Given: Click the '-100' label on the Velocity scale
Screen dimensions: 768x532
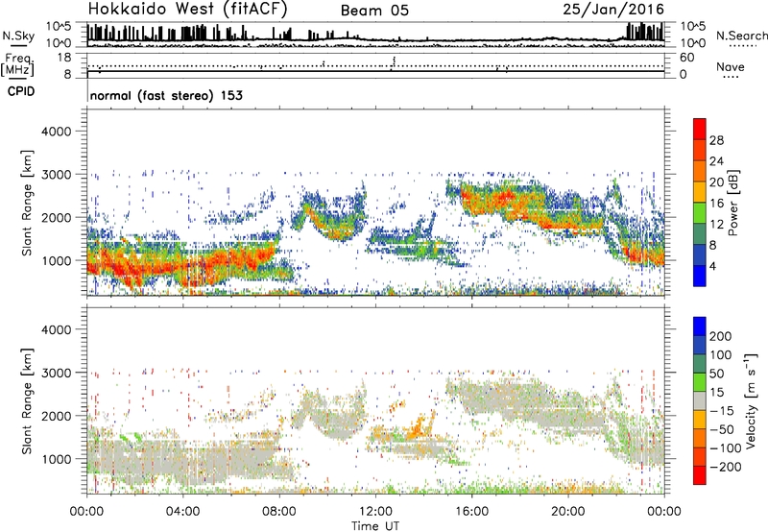Looking at the screenshot, I should point(726,448).
